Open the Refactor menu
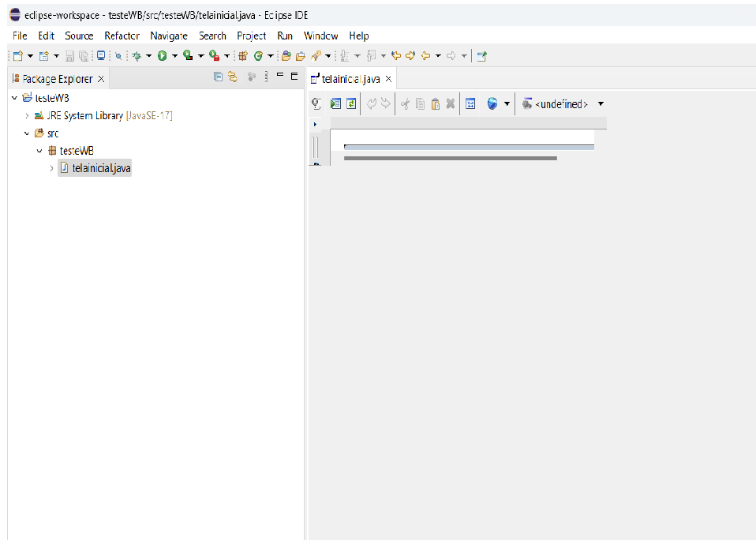 [122, 36]
